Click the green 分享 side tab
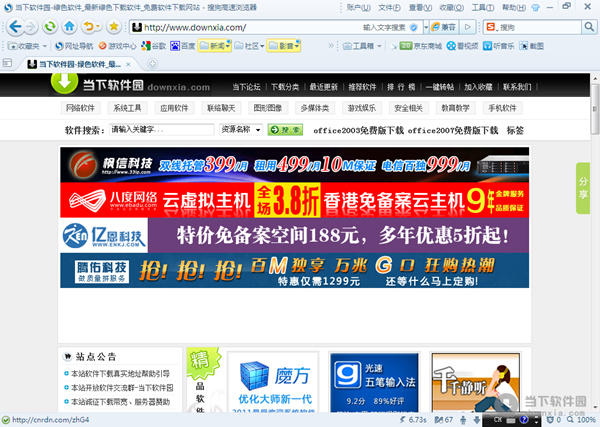This screenshot has width=600, height=427. pyautogui.click(x=583, y=188)
